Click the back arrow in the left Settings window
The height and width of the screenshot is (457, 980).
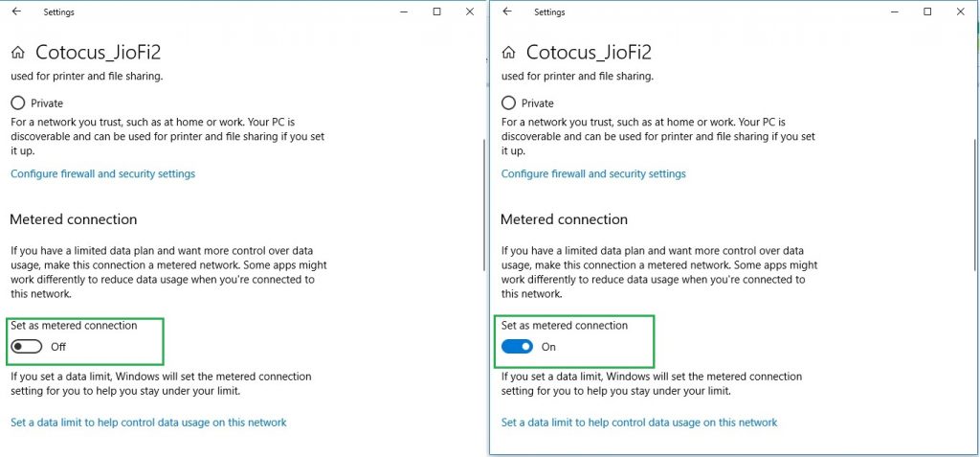coord(16,12)
